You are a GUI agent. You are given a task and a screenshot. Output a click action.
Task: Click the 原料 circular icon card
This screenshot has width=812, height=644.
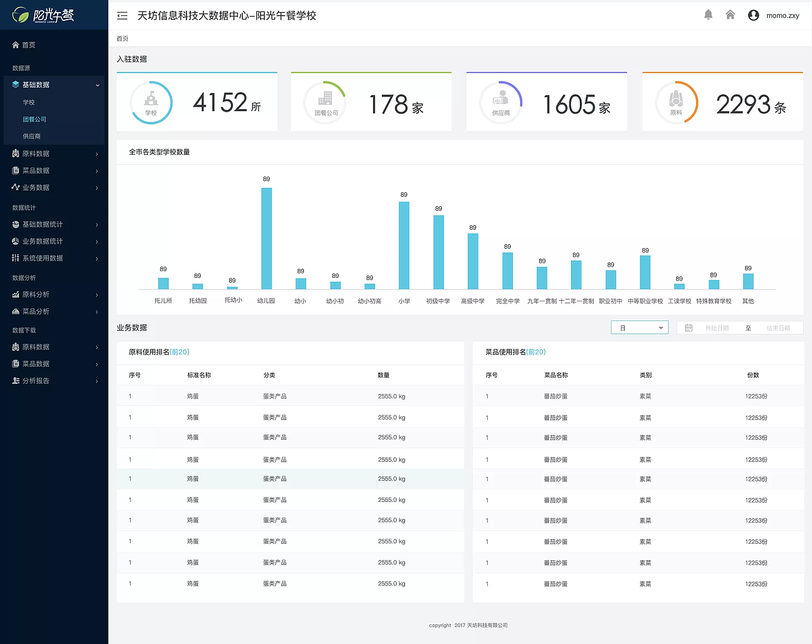[x=676, y=102]
